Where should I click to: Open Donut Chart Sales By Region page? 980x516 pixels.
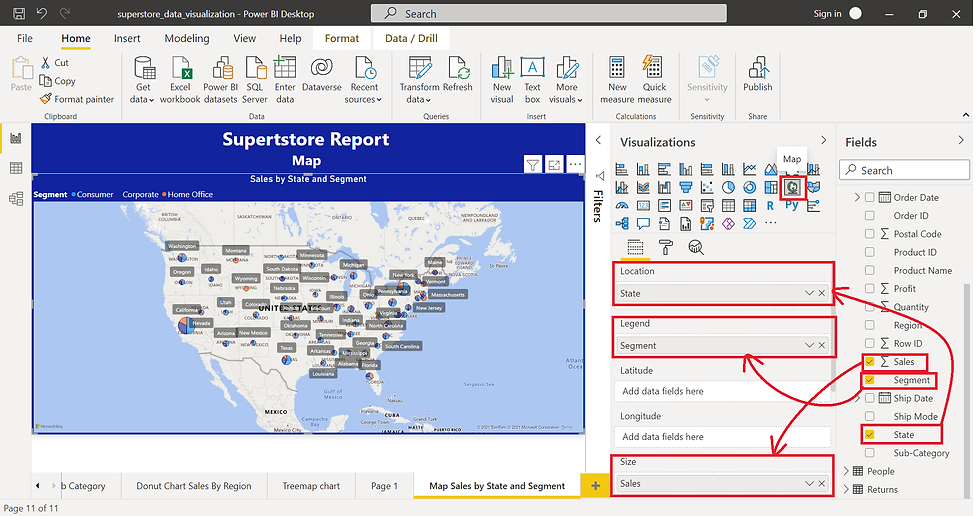pos(194,486)
